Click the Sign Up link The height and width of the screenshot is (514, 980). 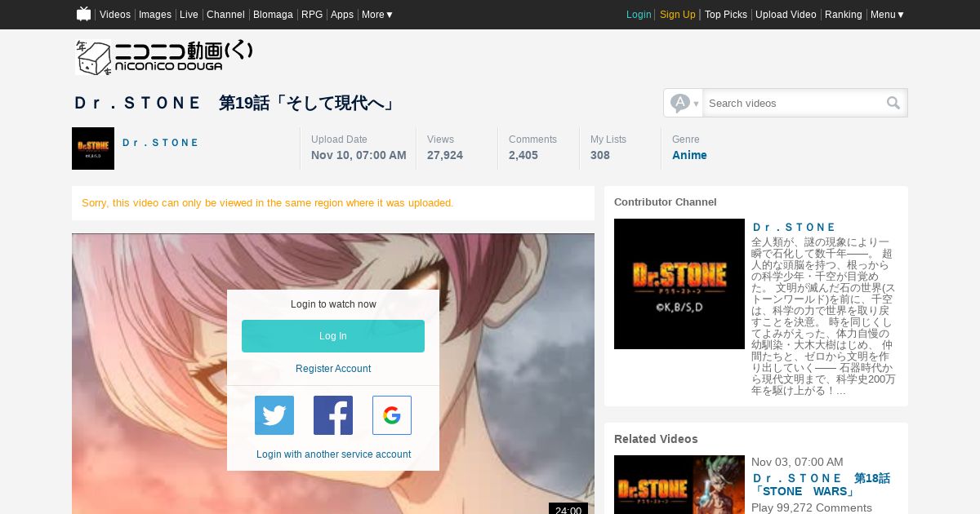678,15
